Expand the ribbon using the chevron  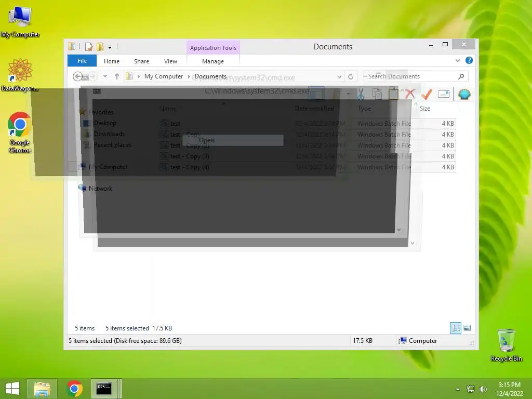coord(458,60)
